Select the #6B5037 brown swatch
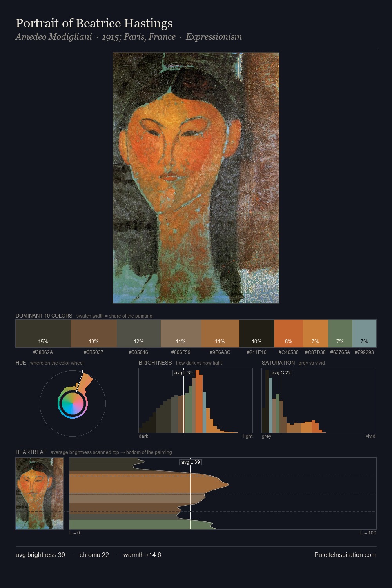This screenshot has height=588, width=392. (94, 334)
